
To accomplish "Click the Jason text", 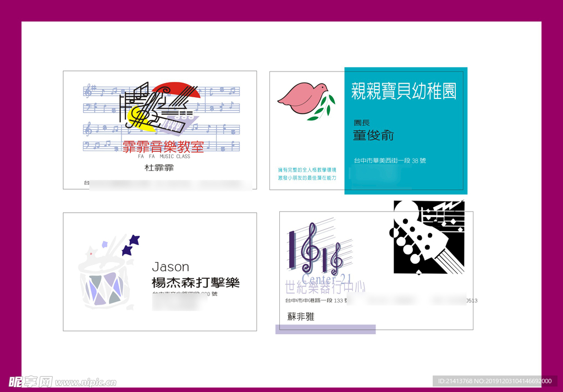I will 170,267.
